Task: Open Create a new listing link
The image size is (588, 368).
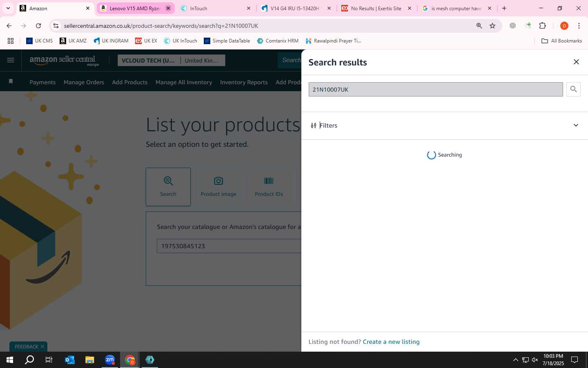Action: (391, 342)
